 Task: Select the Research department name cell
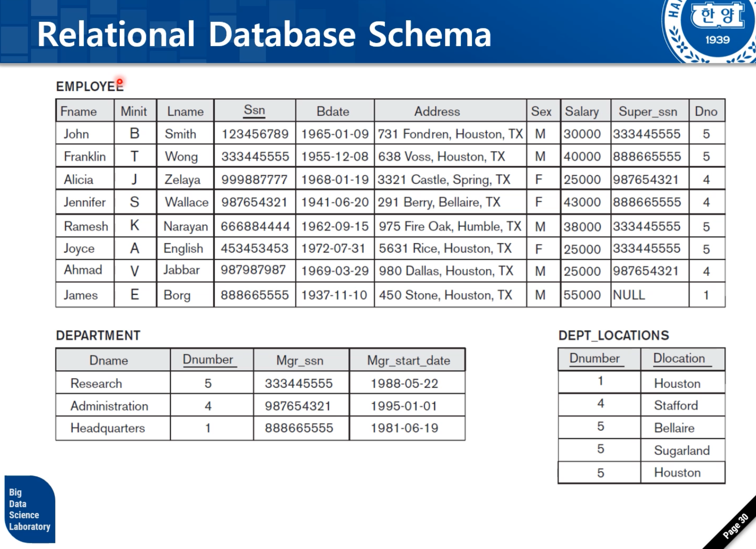(96, 383)
